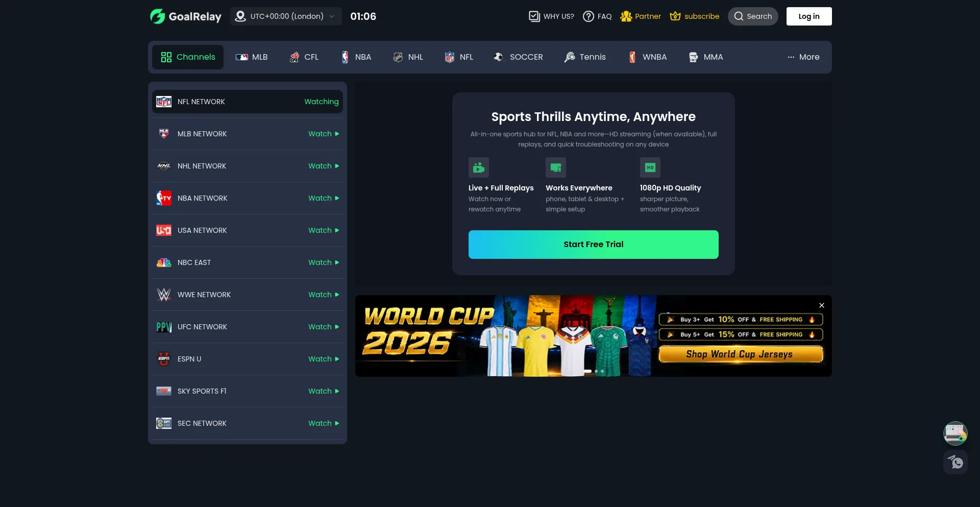Watch the NBC EAST channel
The height and width of the screenshot is (507, 980).
tap(324, 262)
